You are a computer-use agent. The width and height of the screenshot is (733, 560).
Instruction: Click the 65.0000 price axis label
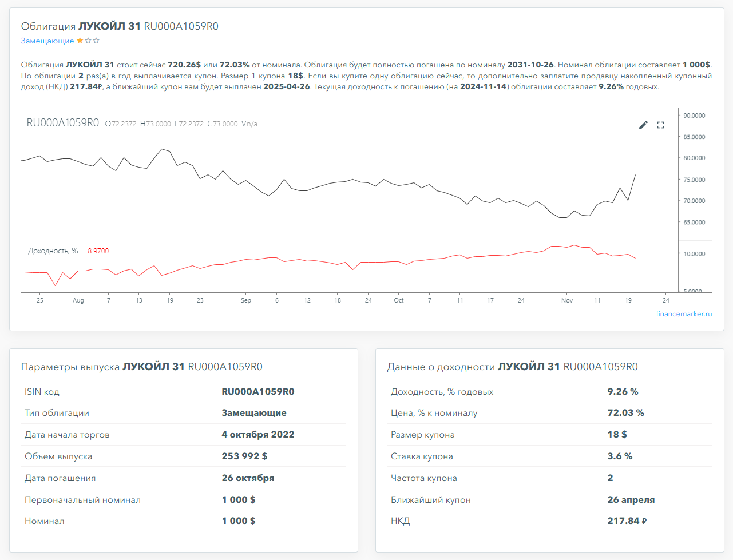[694, 223]
